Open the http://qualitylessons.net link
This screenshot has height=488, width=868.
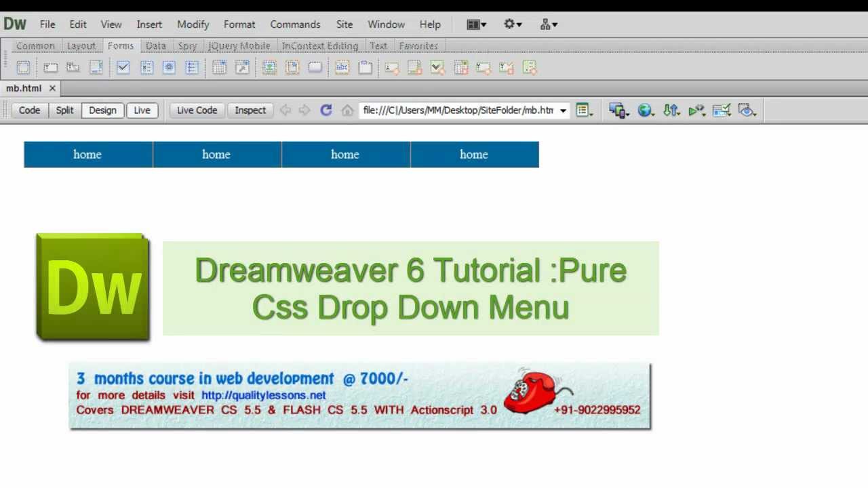coord(263,395)
